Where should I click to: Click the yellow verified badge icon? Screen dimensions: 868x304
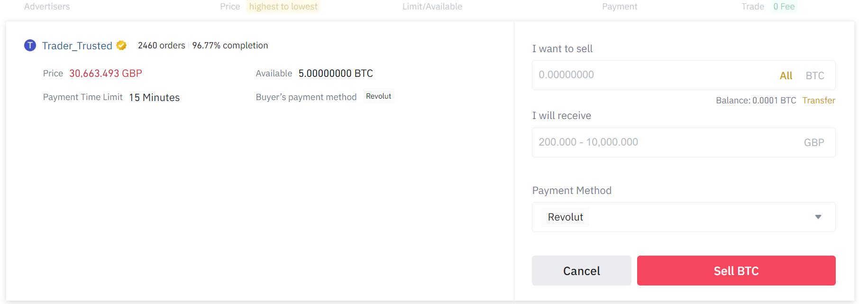(x=121, y=46)
